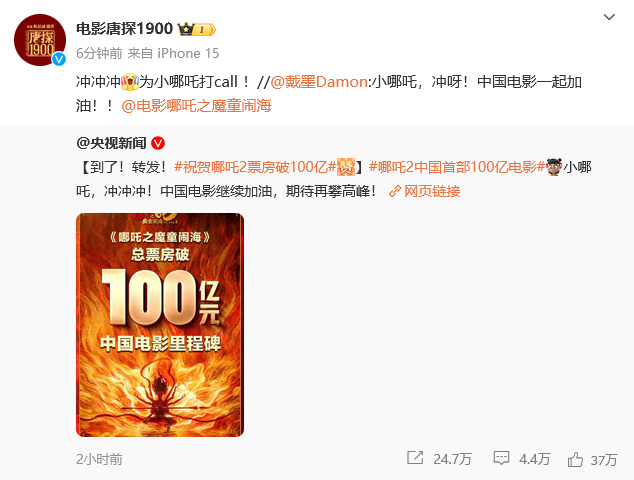The height and width of the screenshot is (480, 634).
Task: Expand the post options chevron menu
Action: coord(609,17)
